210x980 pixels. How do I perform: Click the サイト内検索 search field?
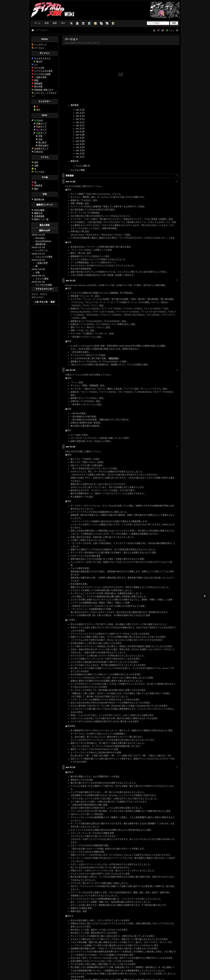(158, 23)
